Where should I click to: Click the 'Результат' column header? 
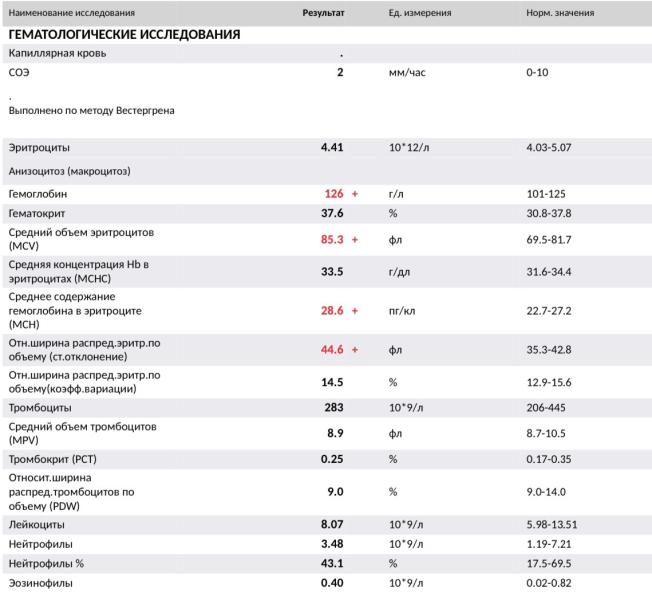(323, 13)
